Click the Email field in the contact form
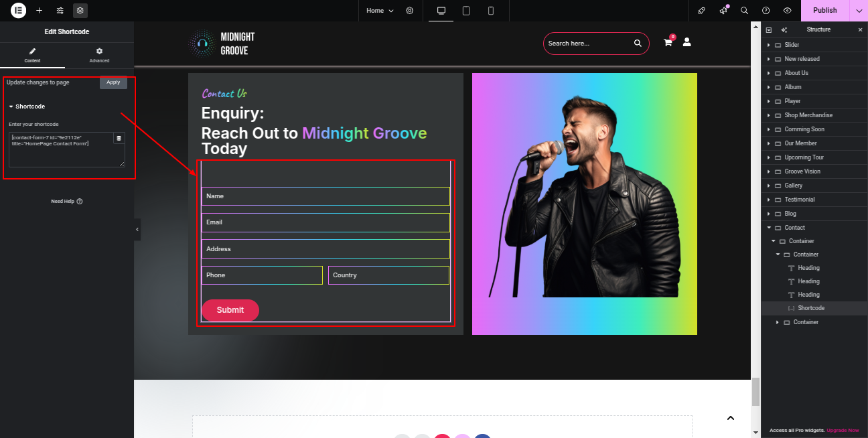 [x=325, y=222]
